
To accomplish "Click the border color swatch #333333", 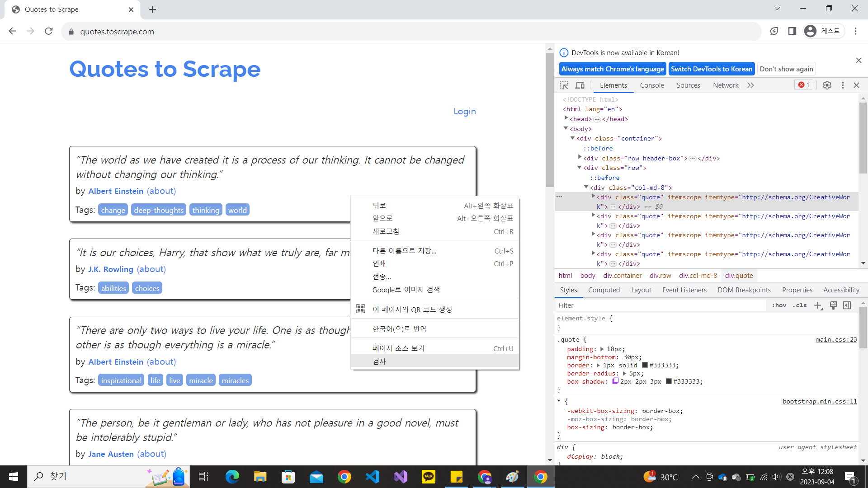I will coord(645,365).
